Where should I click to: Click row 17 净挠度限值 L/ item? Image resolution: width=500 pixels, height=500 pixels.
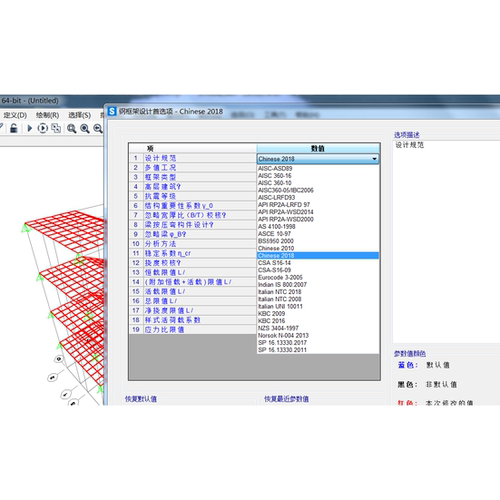point(200,311)
